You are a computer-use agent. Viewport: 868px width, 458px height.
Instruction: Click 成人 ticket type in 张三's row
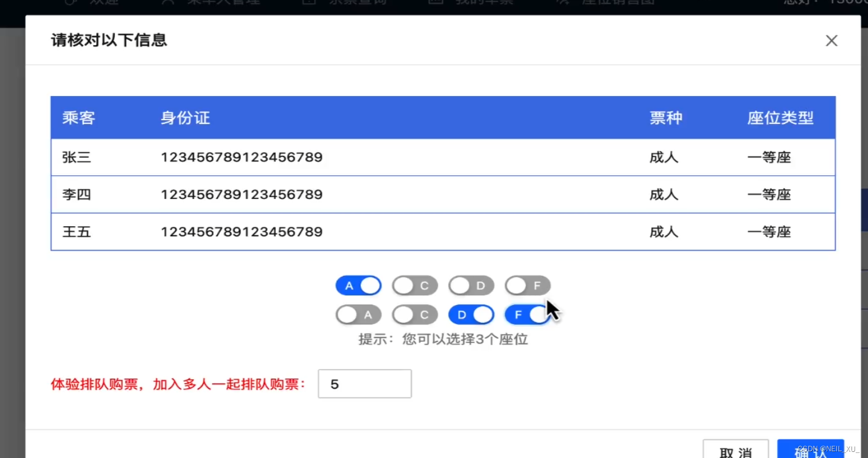coord(664,158)
